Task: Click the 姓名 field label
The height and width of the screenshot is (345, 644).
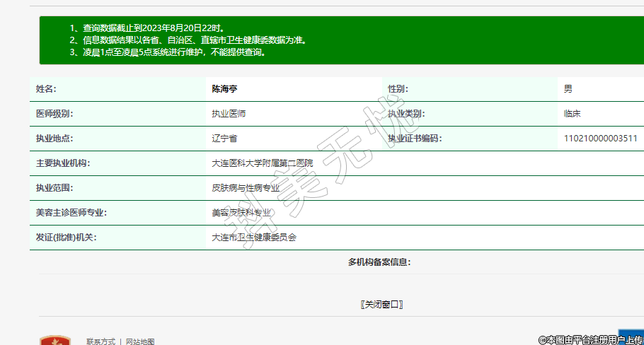Action: (46, 89)
